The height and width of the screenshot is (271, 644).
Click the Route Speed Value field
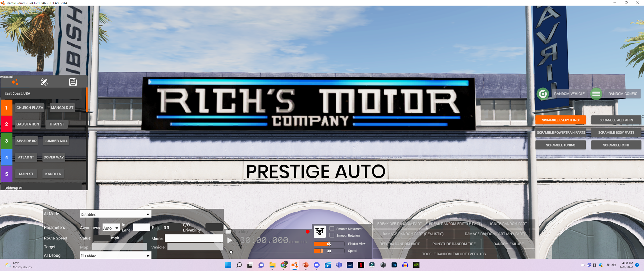click(x=102, y=238)
